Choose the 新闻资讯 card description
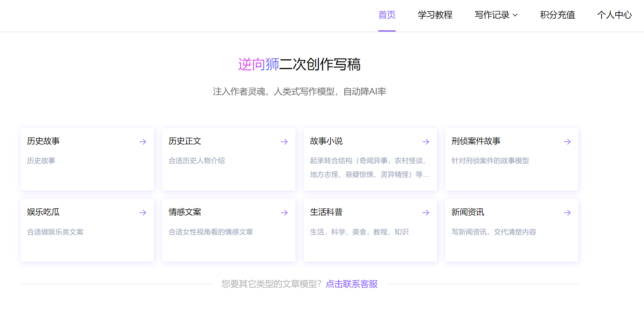This screenshot has height=310, width=644. click(x=494, y=232)
